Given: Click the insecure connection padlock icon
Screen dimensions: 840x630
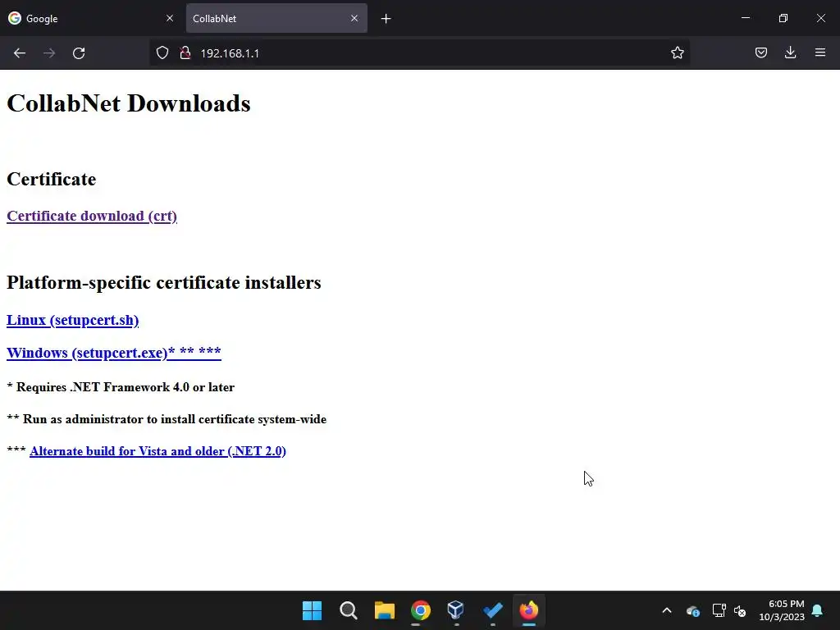Looking at the screenshot, I should coord(185,53).
